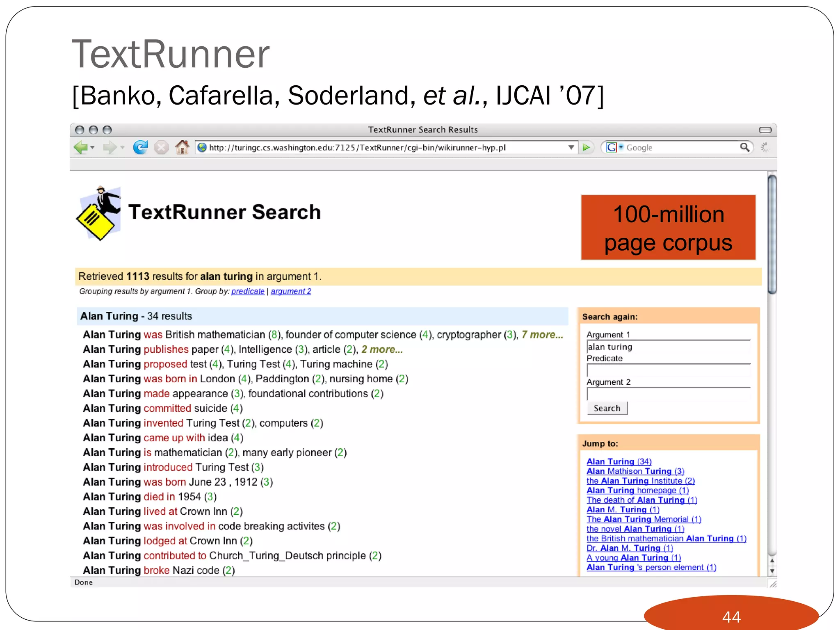Click 'Alan Turing came up with idea (4)' row
The width and height of the screenshot is (840, 630).
coord(163,438)
